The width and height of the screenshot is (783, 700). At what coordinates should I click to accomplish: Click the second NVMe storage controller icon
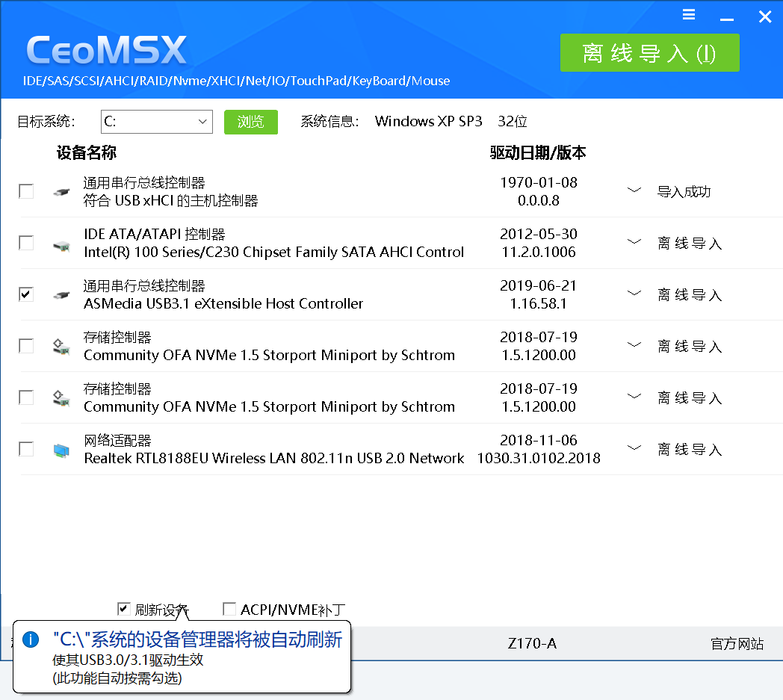61,398
